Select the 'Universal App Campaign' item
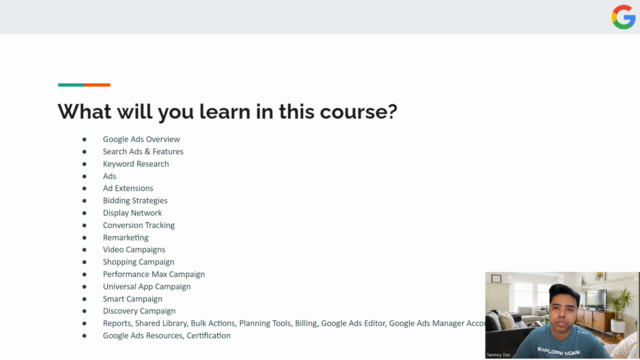The image size is (640, 360). tap(147, 286)
